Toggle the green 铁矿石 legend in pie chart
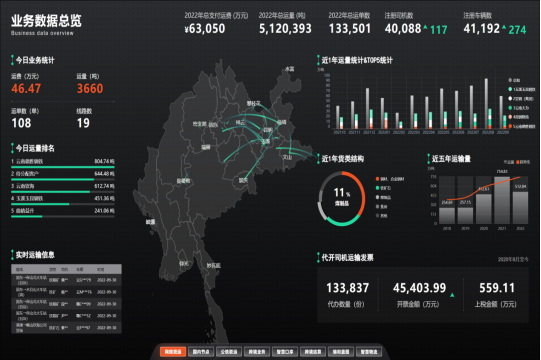Screen dimensions: 541x360 click(x=383, y=188)
